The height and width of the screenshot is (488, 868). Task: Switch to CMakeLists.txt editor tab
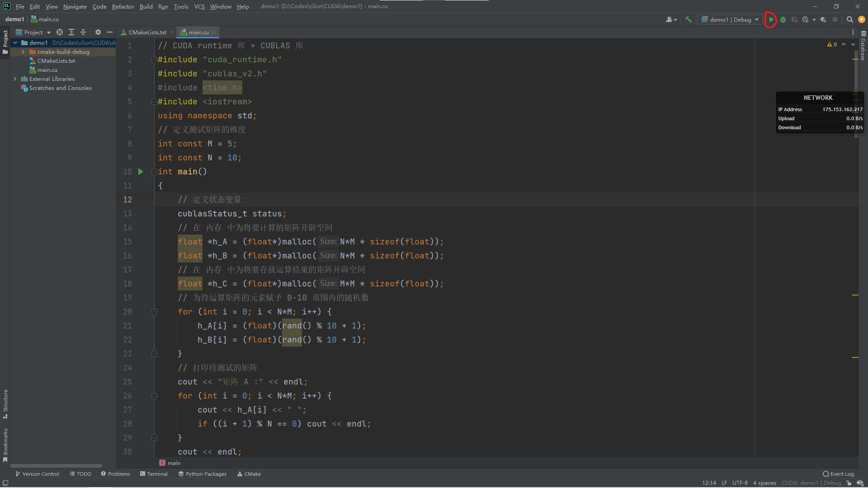coord(147,32)
